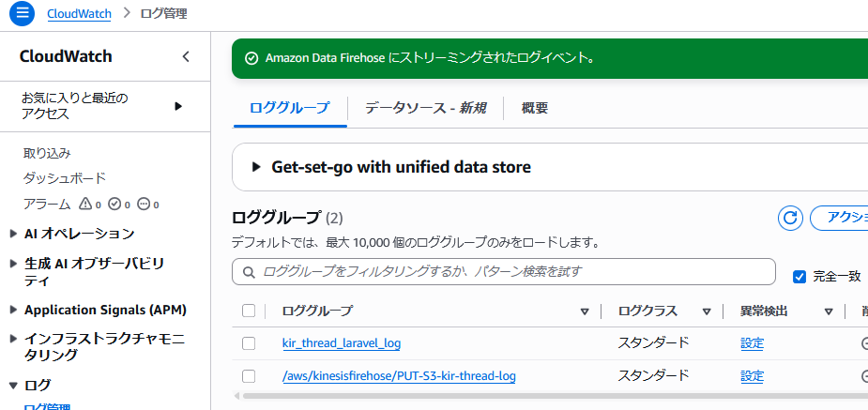The height and width of the screenshot is (410, 868).
Task: Open the hamburger navigation menu icon
Action: [x=21, y=14]
